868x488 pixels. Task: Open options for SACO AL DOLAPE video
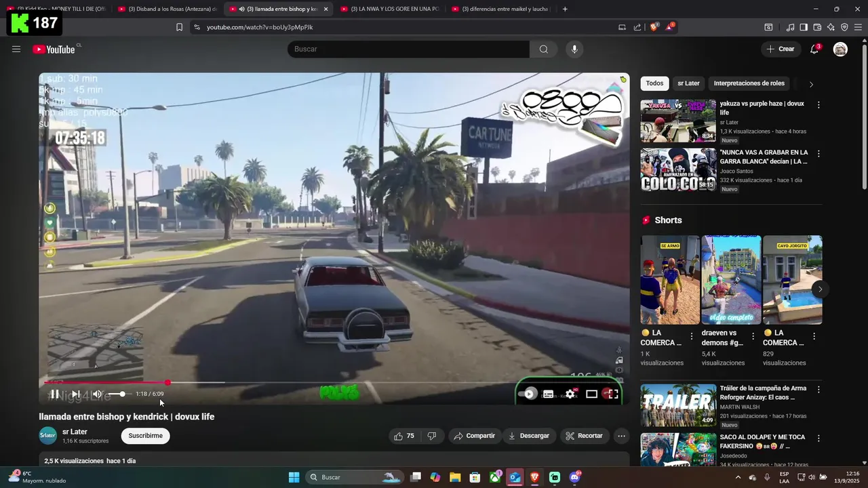(818, 439)
